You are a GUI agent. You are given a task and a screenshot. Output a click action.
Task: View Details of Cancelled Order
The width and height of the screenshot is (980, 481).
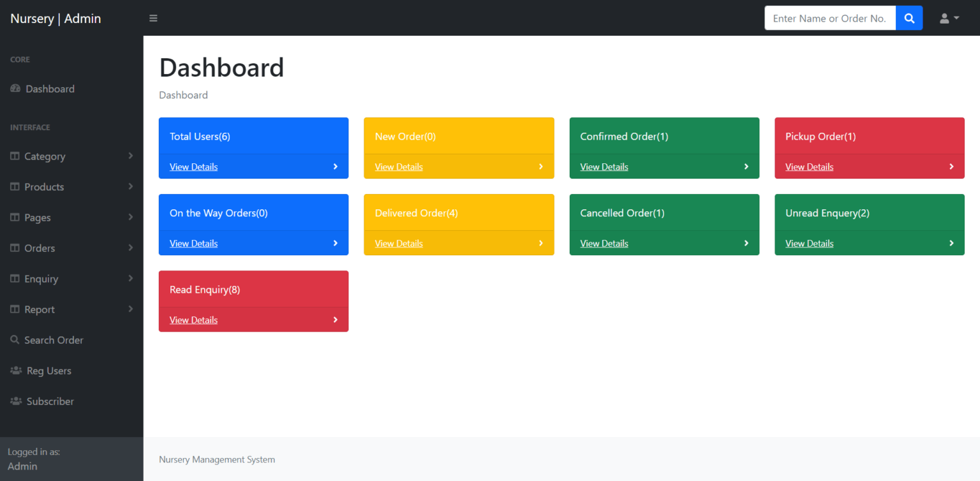coord(604,243)
